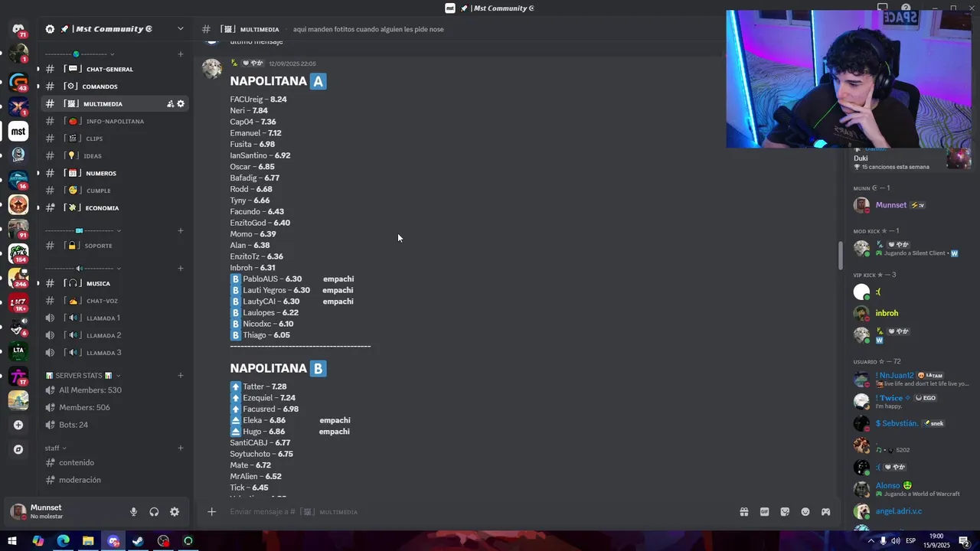The width and height of the screenshot is (980, 551).
Task: Open Discord direct messages home icon
Action: click(18, 29)
